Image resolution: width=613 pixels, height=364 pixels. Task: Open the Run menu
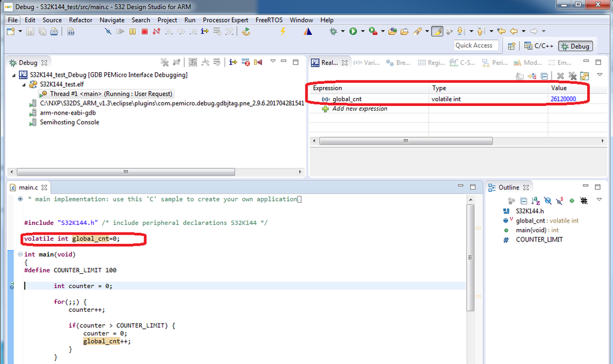[190, 20]
